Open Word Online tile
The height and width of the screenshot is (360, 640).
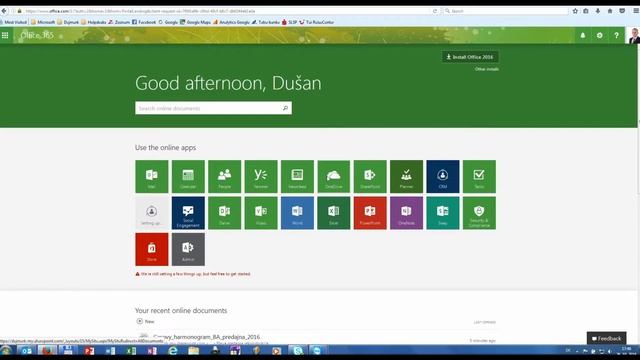(x=297, y=213)
